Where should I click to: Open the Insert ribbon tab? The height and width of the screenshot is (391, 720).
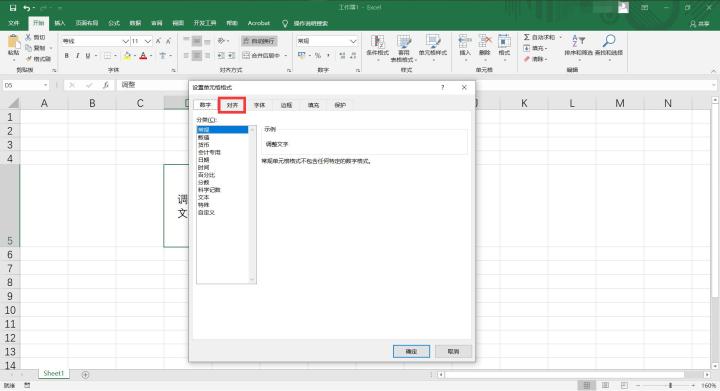(x=60, y=23)
